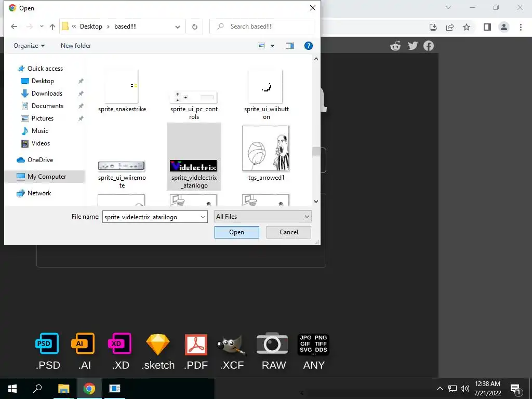
Task: Open dialog help question mark
Action: point(309,46)
